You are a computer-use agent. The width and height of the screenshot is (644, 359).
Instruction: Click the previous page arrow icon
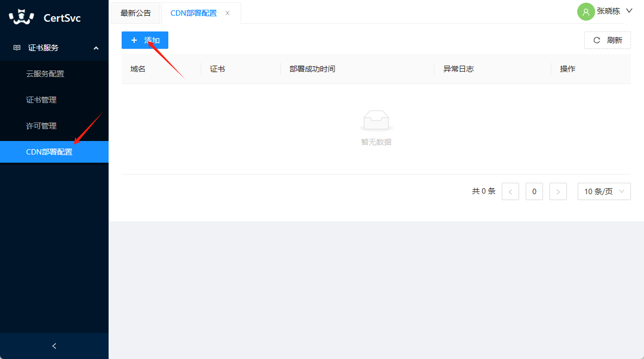(x=510, y=191)
